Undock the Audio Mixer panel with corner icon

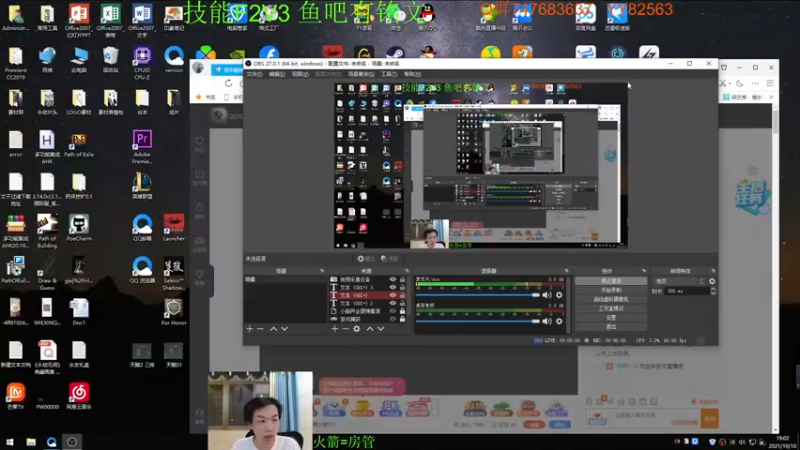click(x=566, y=271)
